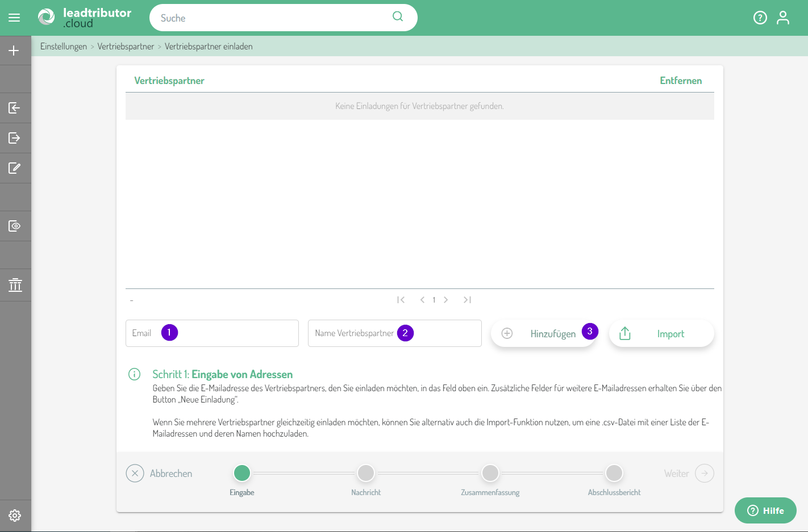The height and width of the screenshot is (532, 808).
Task: Click the plus icon in sidebar
Action: tap(14, 51)
